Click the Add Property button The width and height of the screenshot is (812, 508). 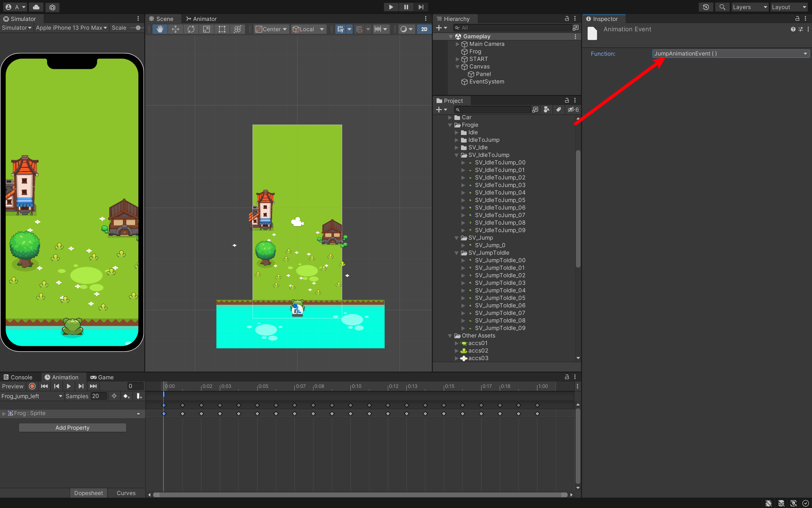coord(72,428)
